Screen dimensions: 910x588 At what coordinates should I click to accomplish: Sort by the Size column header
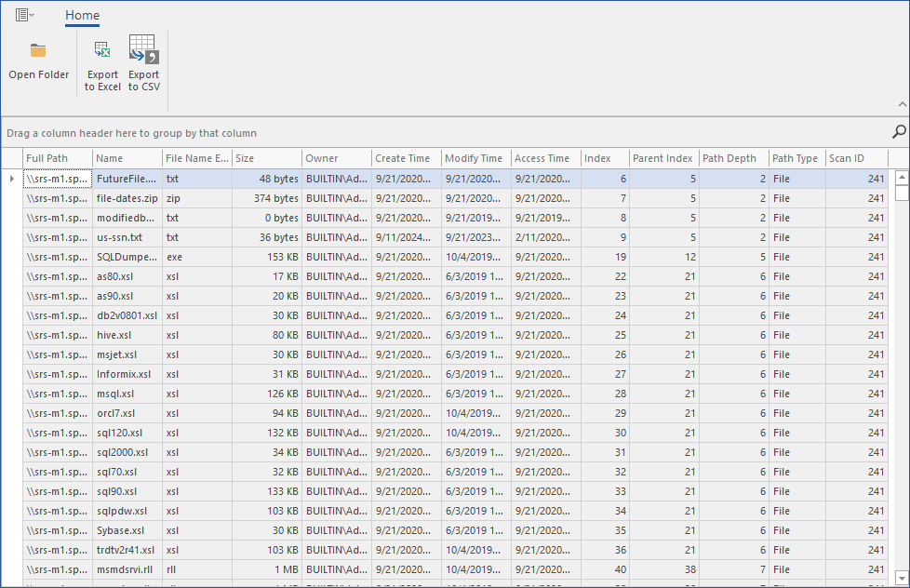[x=266, y=158]
